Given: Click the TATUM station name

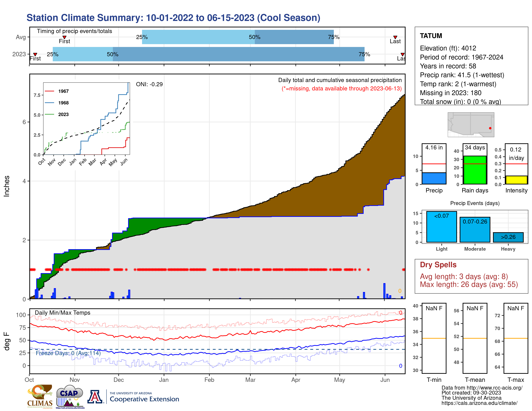Looking at the screenshot, I should point(431,36).
